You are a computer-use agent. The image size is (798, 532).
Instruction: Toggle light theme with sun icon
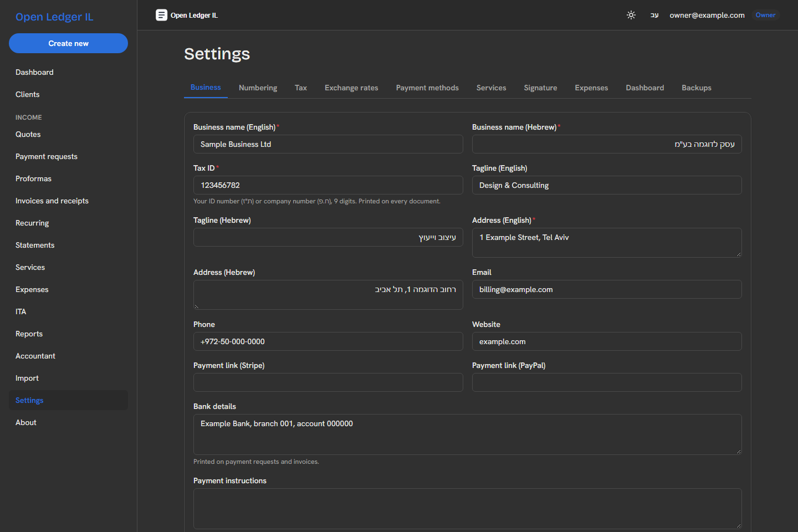pyautogui.click(x=631, y=15)
